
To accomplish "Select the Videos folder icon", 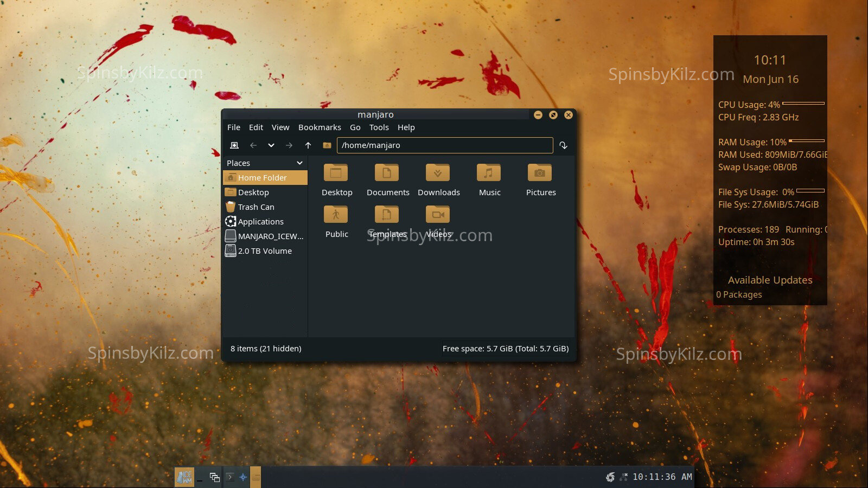I will coord(438,215).
